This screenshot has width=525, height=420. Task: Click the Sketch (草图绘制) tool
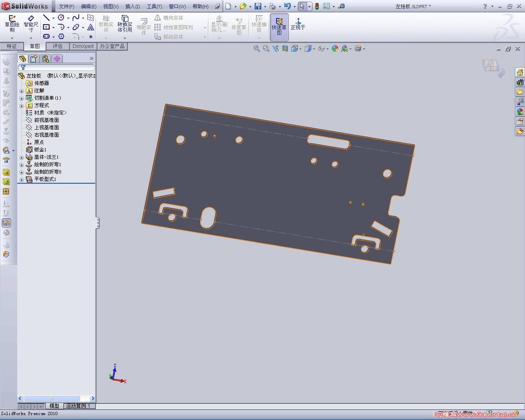pyautogui.click(x=12, y=24)
